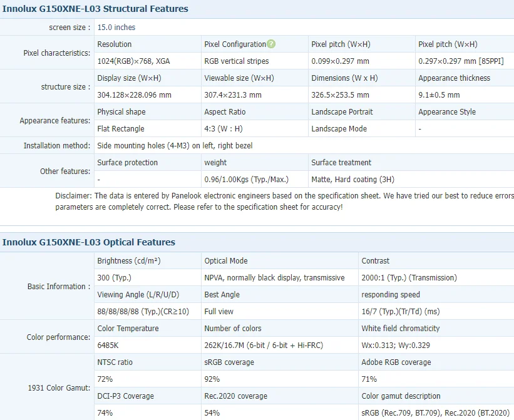Screen dimensions: 514x420
Task: Click the 'Resolution' column header
Action: 115,44
